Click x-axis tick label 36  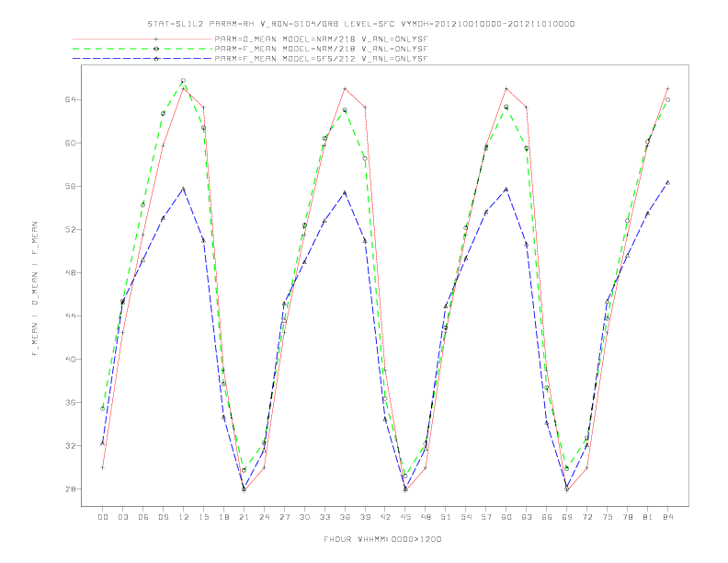click(345, 517)
